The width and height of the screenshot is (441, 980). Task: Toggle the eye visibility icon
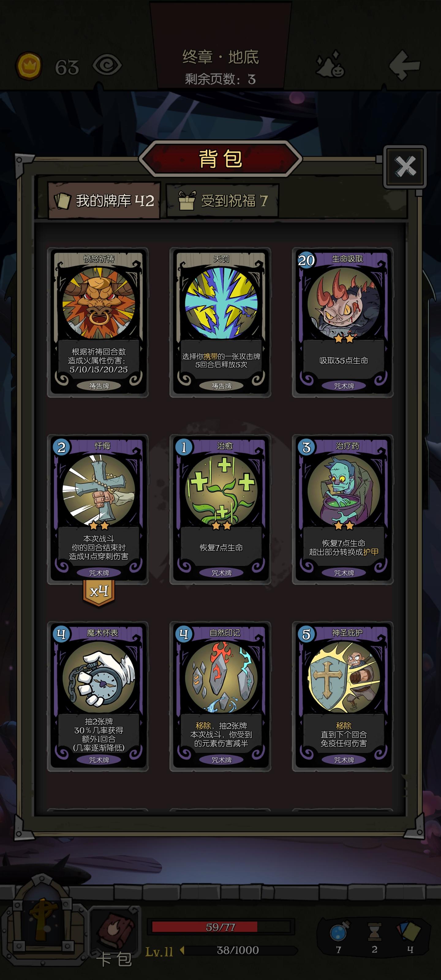(x=107, y=65)
